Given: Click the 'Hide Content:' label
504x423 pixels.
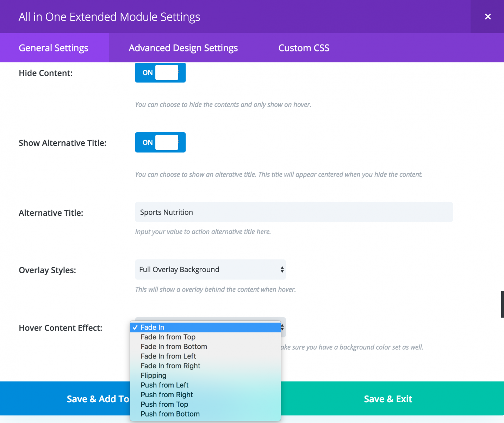Looking at the screenshot, I should point(45,73).
